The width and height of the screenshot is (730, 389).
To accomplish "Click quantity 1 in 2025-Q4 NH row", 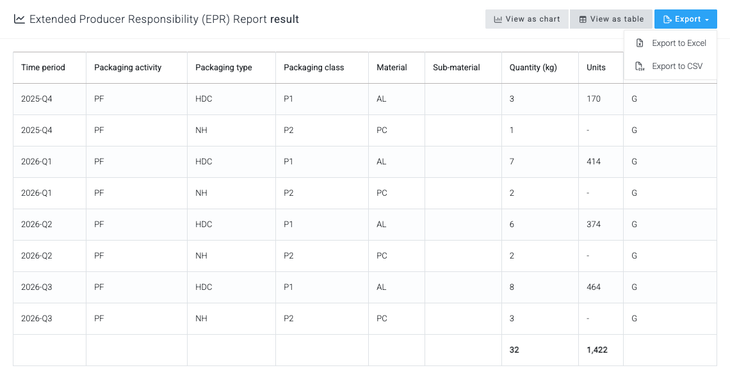I will (512, 130).
